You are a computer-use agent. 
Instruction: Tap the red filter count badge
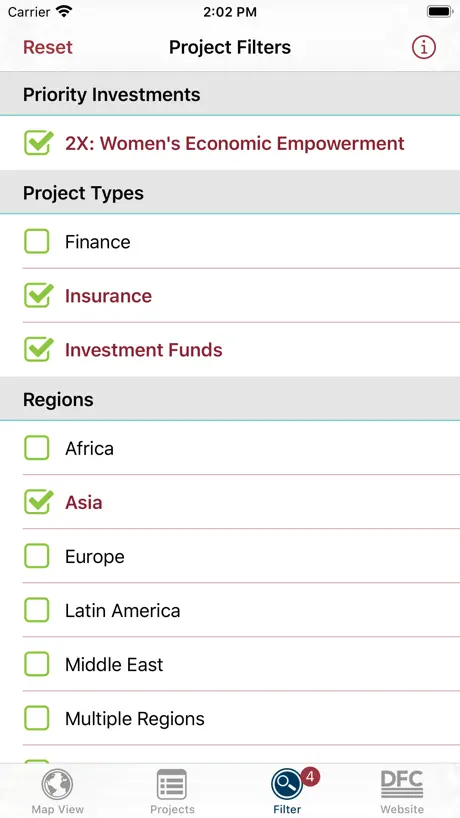(x=310, y=776)
